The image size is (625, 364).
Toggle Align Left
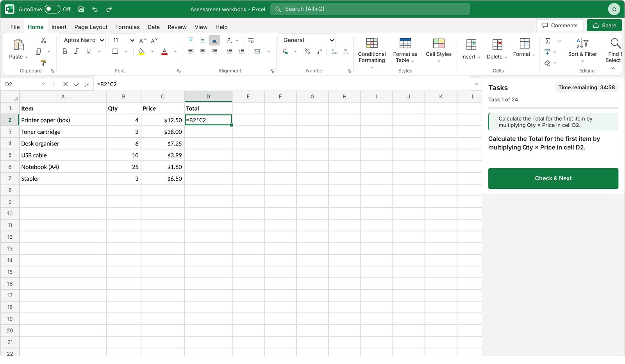click(x=191, y=51)
